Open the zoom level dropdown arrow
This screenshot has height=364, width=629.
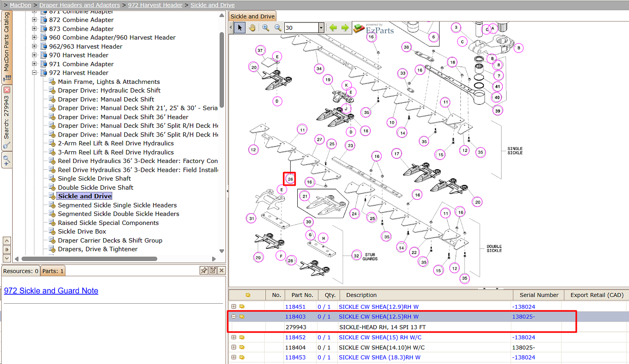(x=321, y=28)
